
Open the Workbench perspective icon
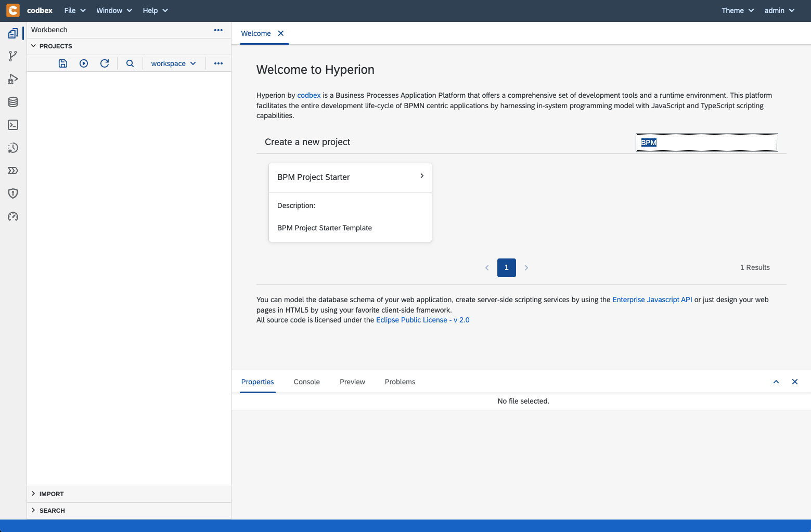pos(13,34)
